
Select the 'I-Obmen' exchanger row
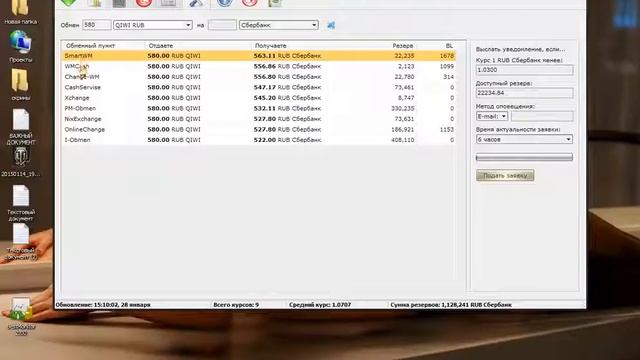[x=259, y=140]
